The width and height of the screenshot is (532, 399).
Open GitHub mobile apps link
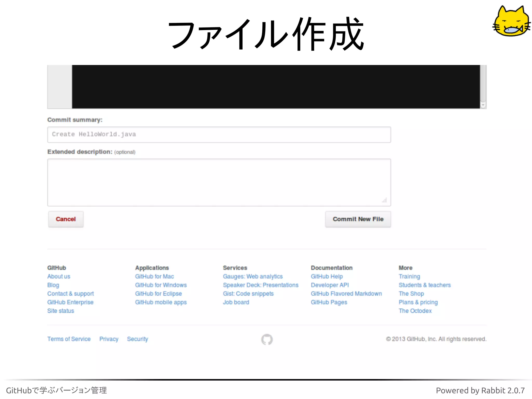coord(161,302)
